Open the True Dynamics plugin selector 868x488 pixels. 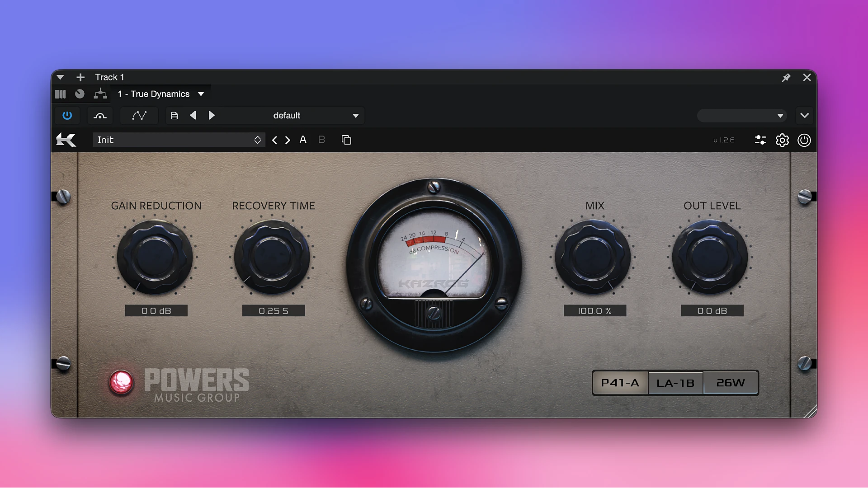[x=160, y=94]
